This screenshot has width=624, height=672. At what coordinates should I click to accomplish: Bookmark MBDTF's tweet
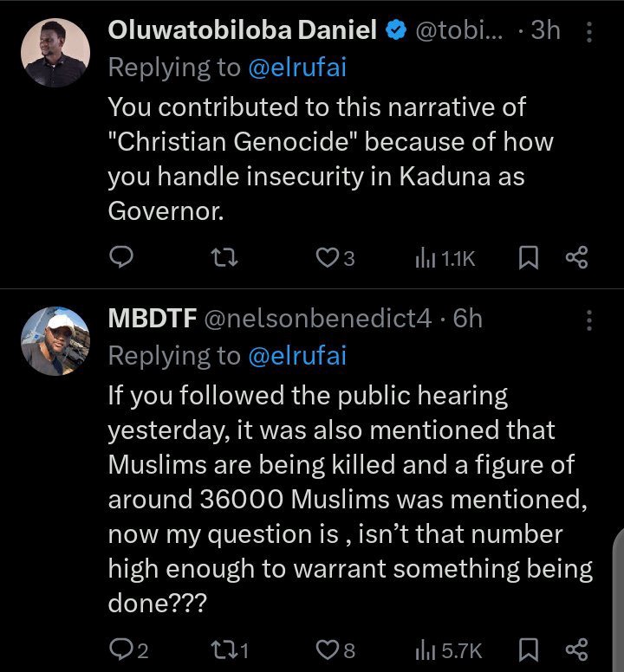coord(527,649)
